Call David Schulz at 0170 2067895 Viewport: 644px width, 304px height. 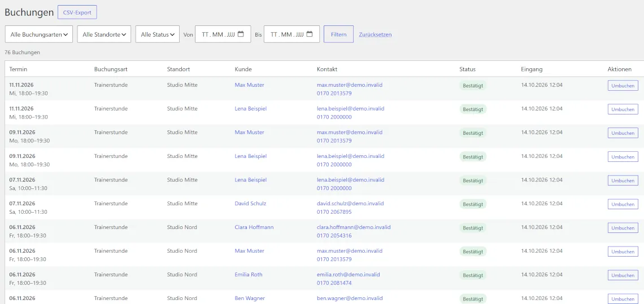334,212
